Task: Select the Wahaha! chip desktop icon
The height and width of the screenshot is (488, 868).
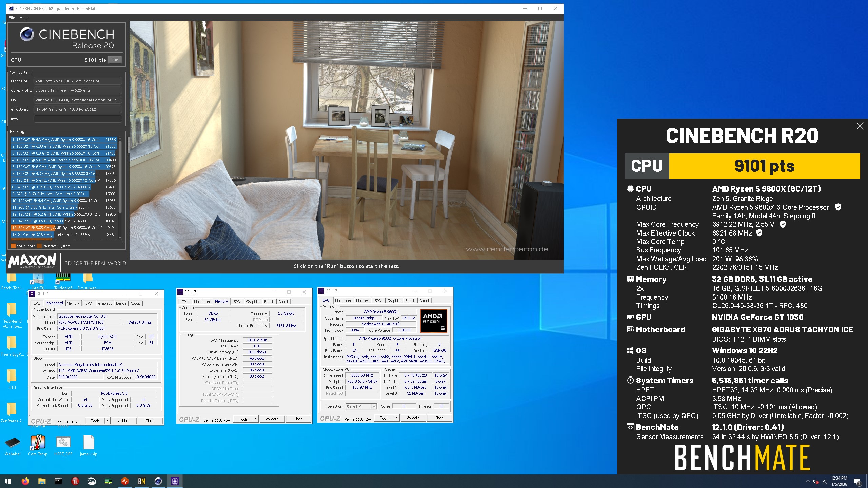Action: click(x=13, y=446)
